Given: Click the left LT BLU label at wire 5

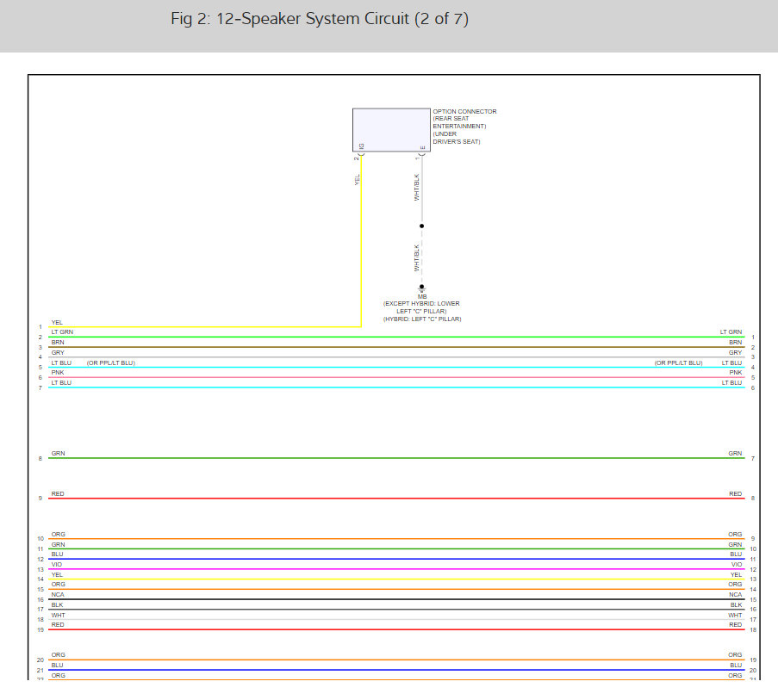Looking at the screenshot, I should [61, 362].
